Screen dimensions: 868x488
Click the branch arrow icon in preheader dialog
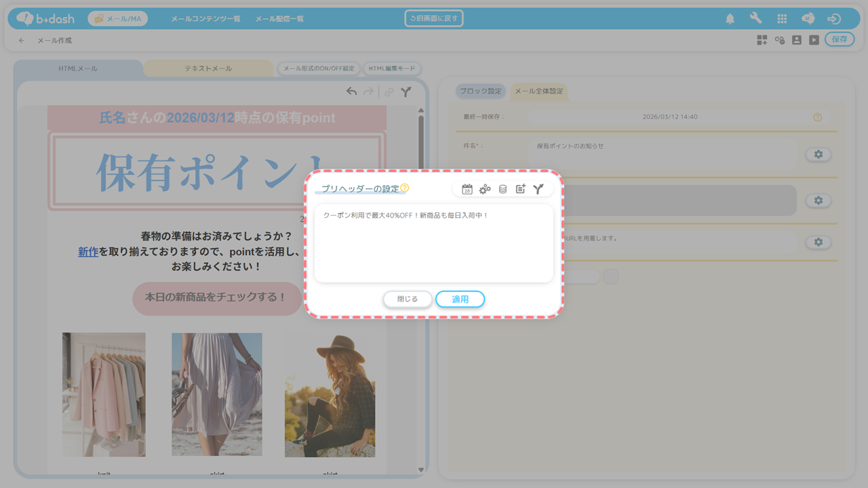(538, 190)
